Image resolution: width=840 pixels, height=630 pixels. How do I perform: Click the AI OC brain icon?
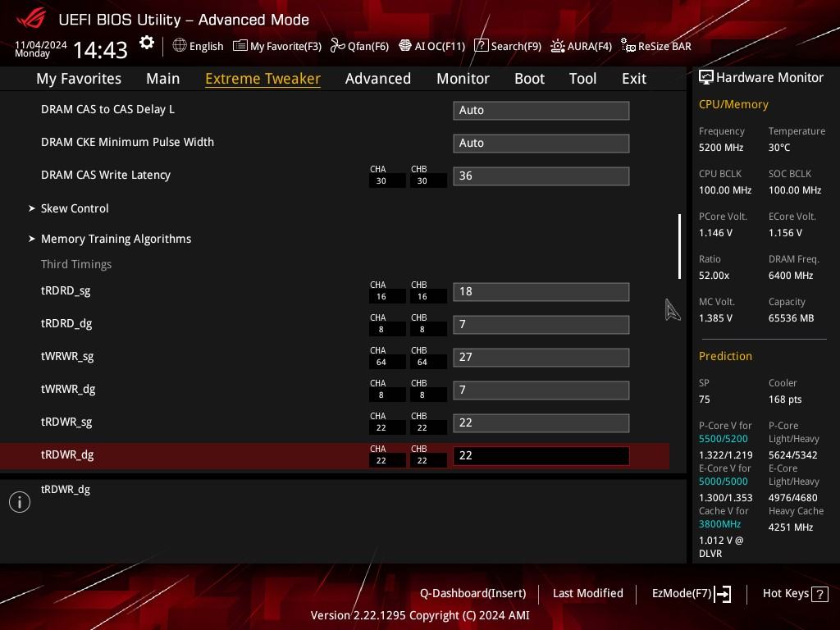click(x=405, y=46)
